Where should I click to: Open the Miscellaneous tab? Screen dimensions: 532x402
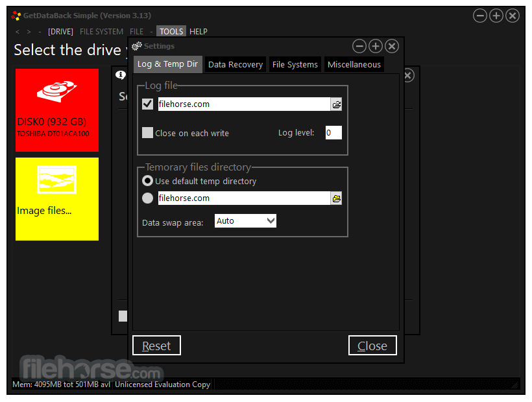(354, 64)
